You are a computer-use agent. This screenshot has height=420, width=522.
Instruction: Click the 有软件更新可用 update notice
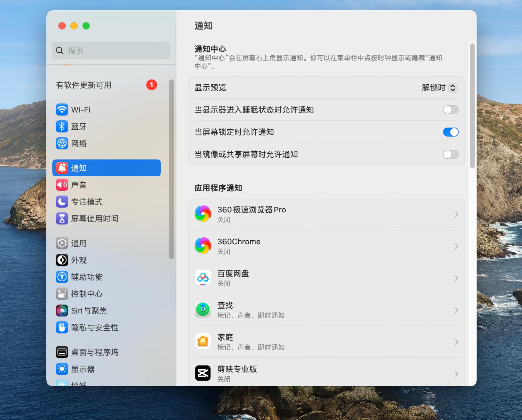[x=84, y=85]
